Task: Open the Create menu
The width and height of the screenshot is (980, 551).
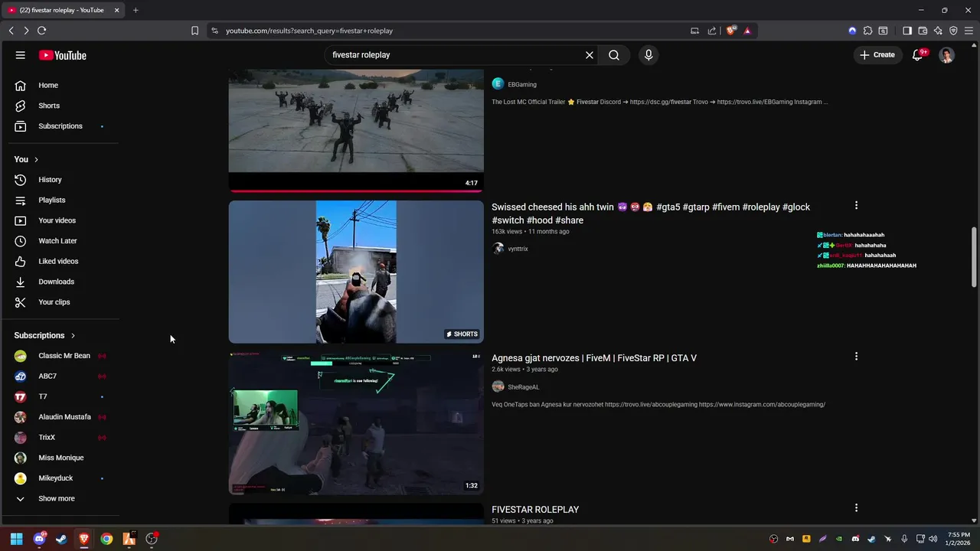Action: point(877,55)
